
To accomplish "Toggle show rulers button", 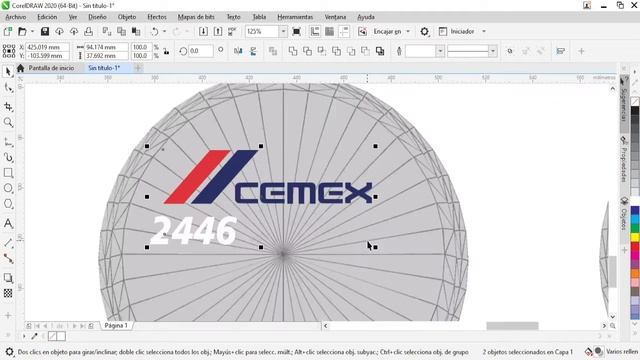I will (x=315, y=31).
